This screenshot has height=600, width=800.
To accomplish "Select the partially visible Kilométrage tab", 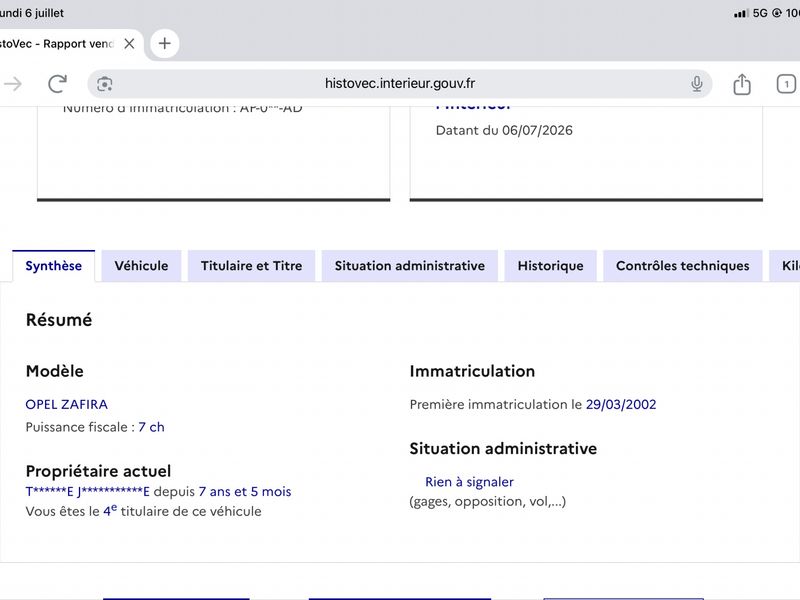I will coord(786,266).
